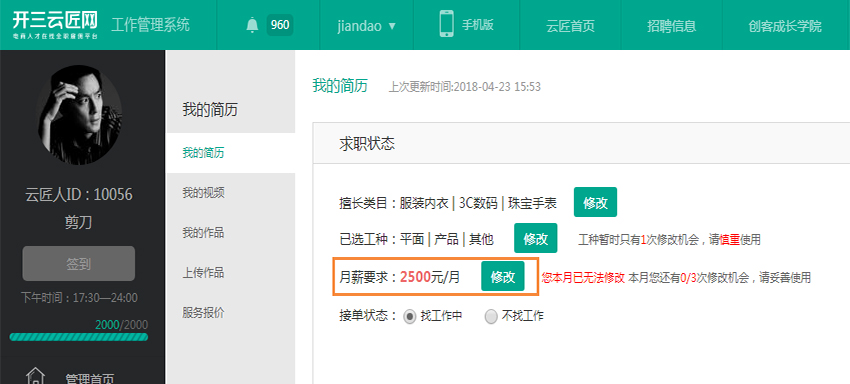This screenshot has height=384, width=850.
Task: Expand the jiandao account dropdown
Action: (366, 25)
